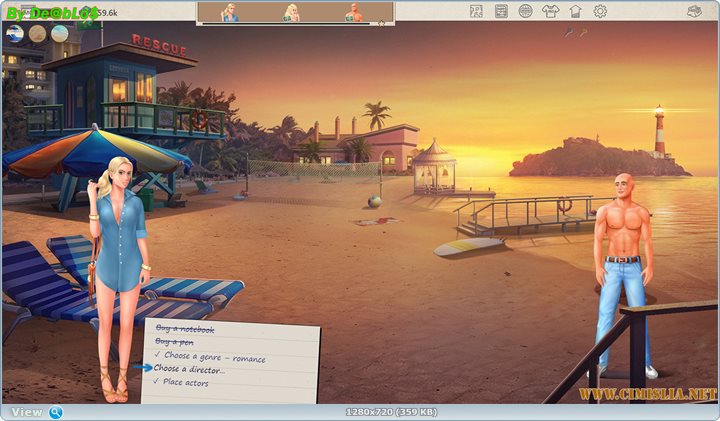
Task: Click 'Choose a director...' task on notepad
Action: pyautogui.click(x=189, y=369)
